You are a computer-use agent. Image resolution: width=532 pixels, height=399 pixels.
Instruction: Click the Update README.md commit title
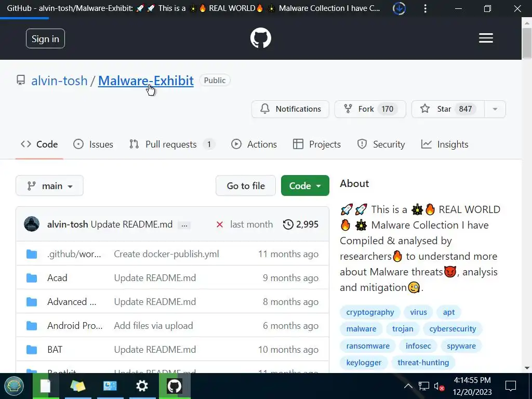[131, 224]
